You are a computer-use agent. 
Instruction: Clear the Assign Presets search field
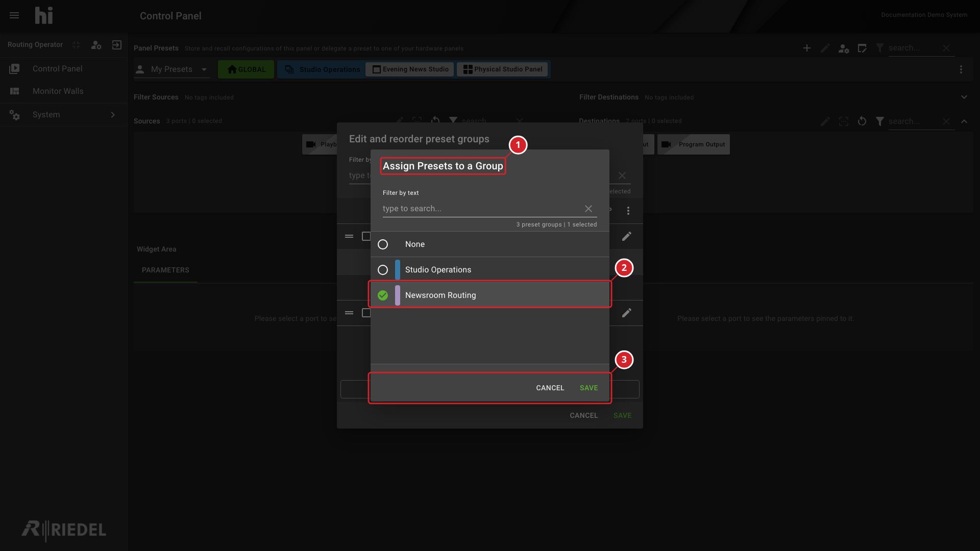589,209
